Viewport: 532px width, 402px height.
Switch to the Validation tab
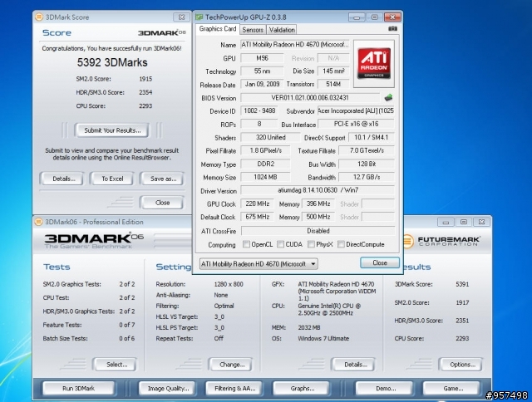pos(282,30)
